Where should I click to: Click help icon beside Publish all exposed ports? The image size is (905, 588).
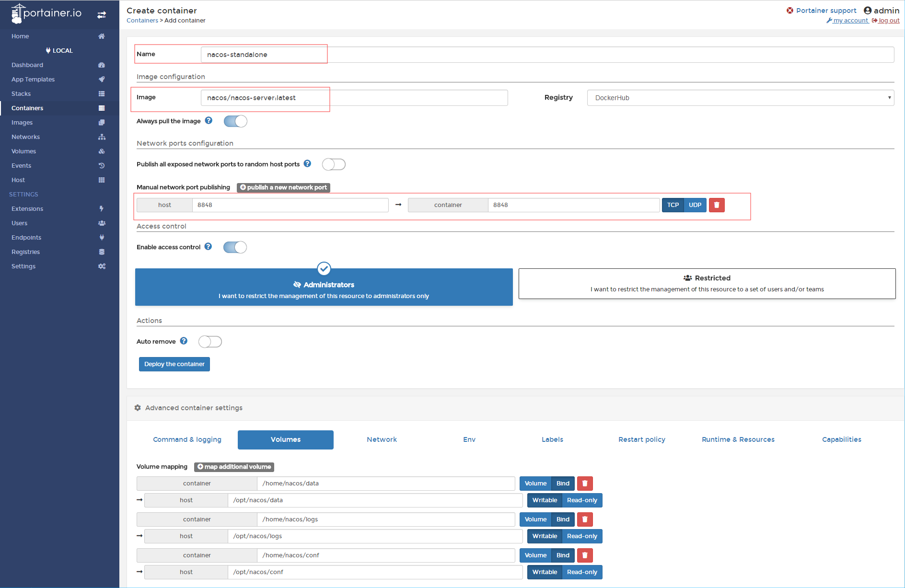coord(307,164)
